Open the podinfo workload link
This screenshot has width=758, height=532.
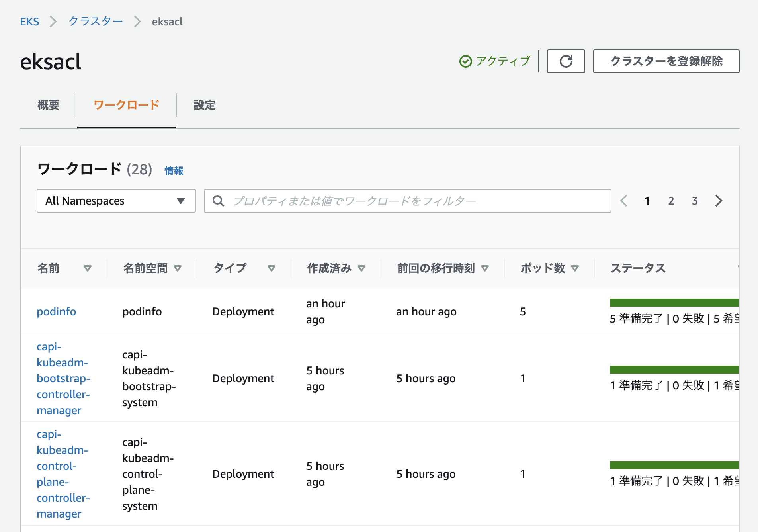tap(56, 311)
